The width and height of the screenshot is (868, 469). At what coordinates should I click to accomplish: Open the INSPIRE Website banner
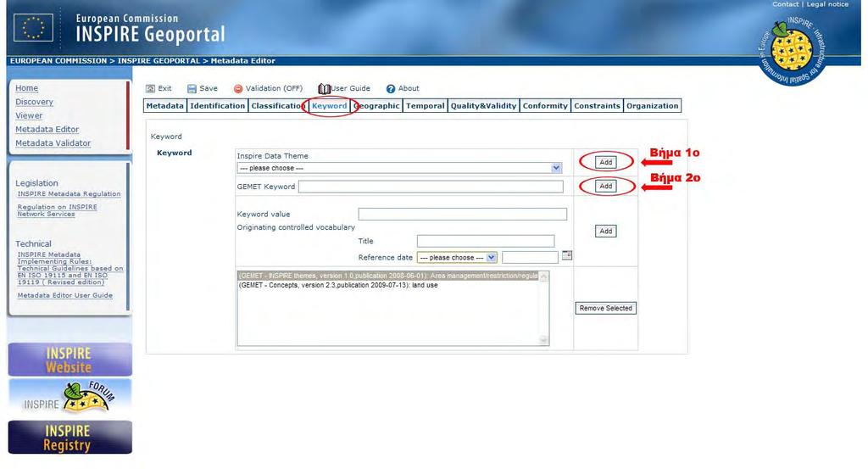pos(70,360)
